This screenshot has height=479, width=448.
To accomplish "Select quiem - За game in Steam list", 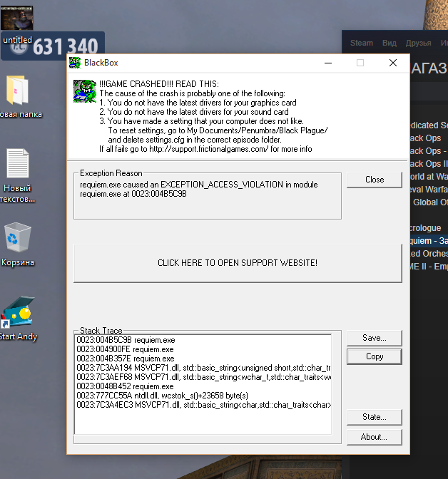I will pos(429,241).
